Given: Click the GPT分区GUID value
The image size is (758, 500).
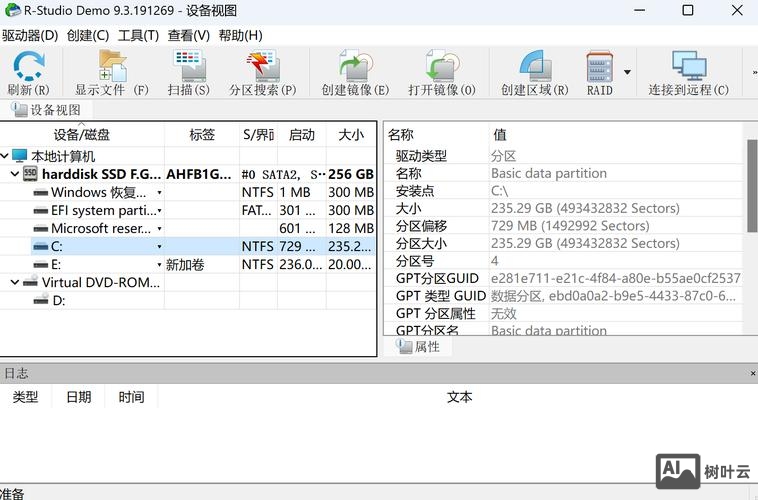Looking at the screenshot, I should click(616, 278).
